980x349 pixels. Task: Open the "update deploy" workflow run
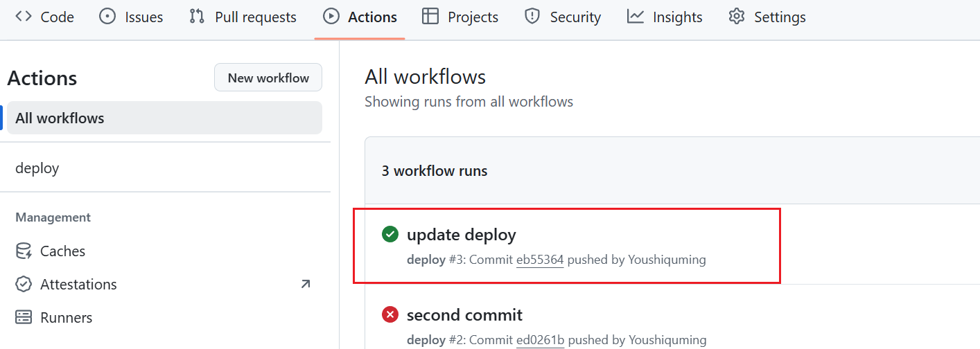coord(461,235)
